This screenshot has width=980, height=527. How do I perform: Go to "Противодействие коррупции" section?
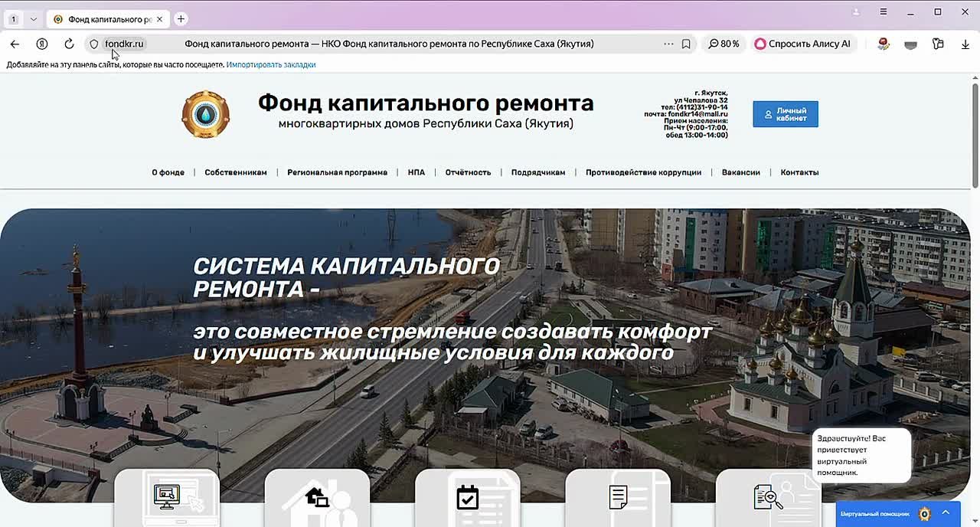tap(643, 172)
